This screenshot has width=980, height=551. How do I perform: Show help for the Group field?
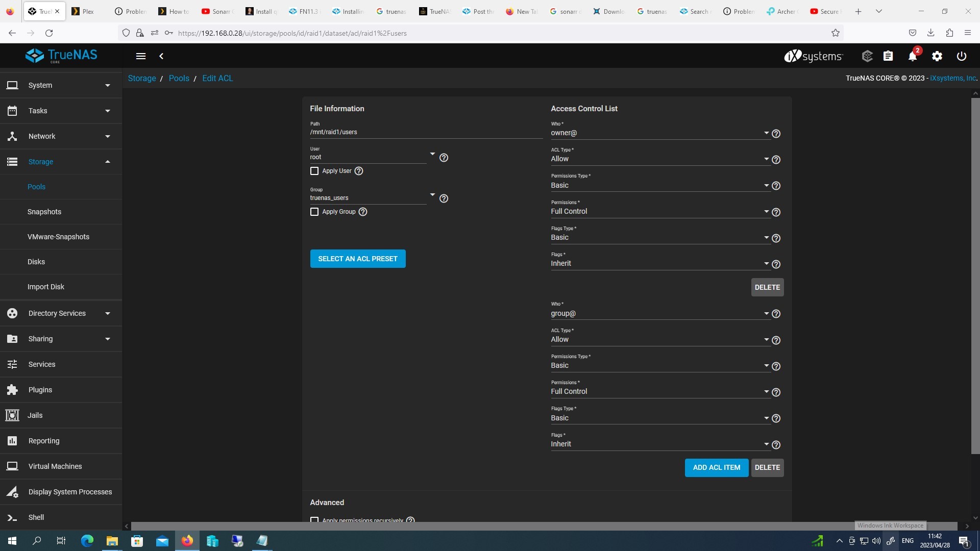[x=444, y=198]
